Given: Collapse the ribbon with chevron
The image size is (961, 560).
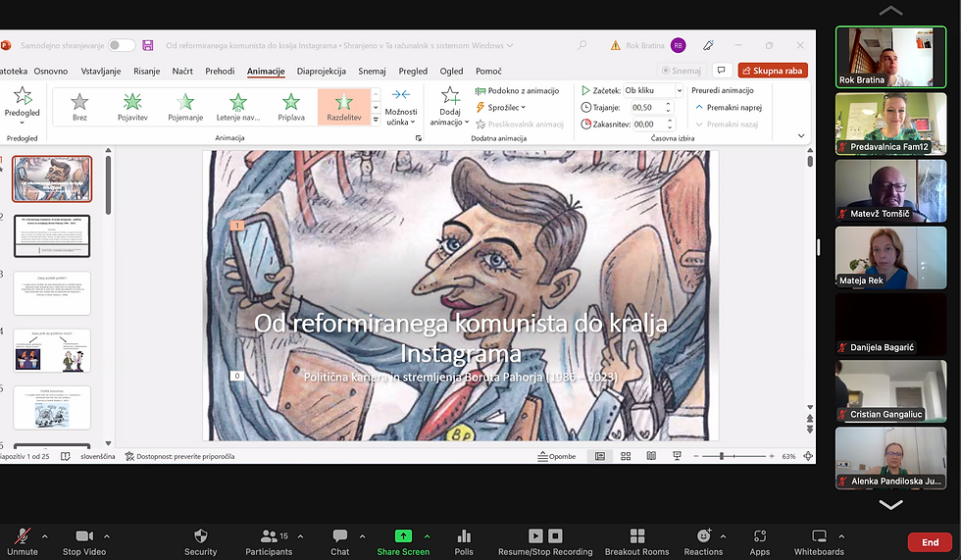Looking at the screenshot, I should click(801, 136).
